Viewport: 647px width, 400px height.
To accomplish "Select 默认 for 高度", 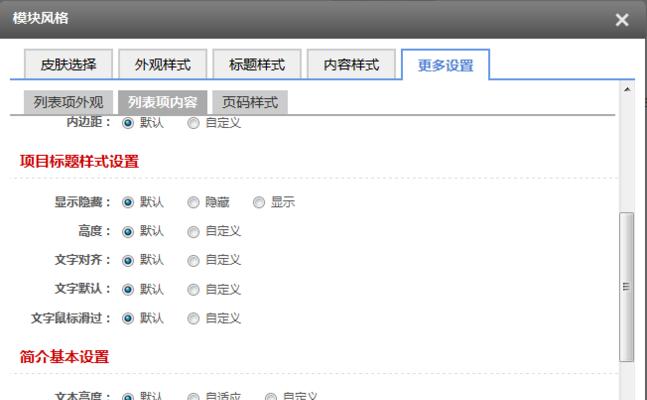I will coord(128,232).
